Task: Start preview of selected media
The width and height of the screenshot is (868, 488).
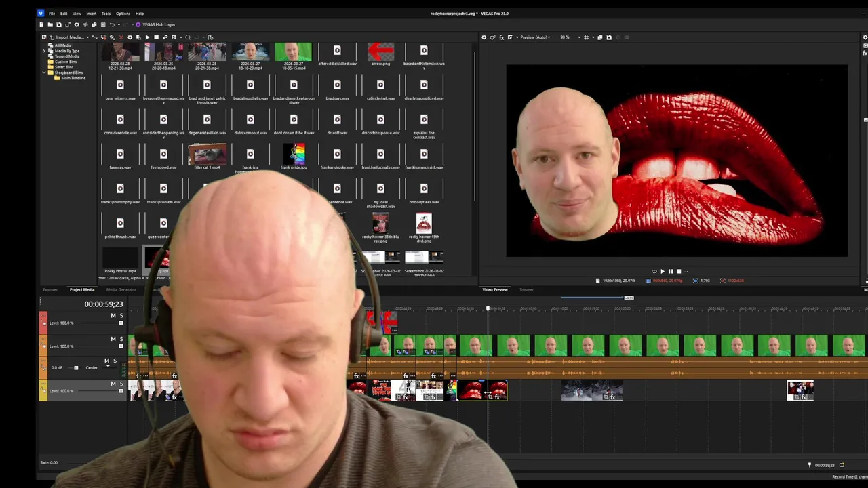Action: point(147,37)
